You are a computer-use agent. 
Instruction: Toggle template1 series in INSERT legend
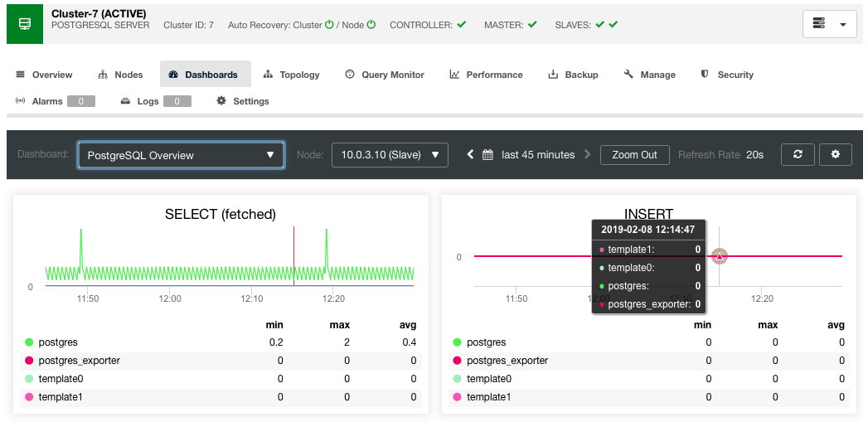[x=482, y=397]
